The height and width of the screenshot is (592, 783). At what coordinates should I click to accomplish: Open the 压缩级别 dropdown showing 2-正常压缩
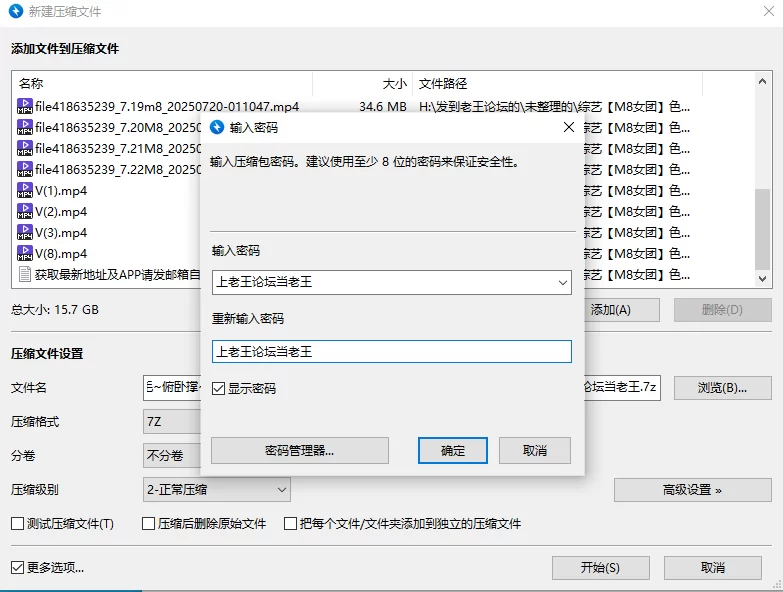click(x=217, y=490)
